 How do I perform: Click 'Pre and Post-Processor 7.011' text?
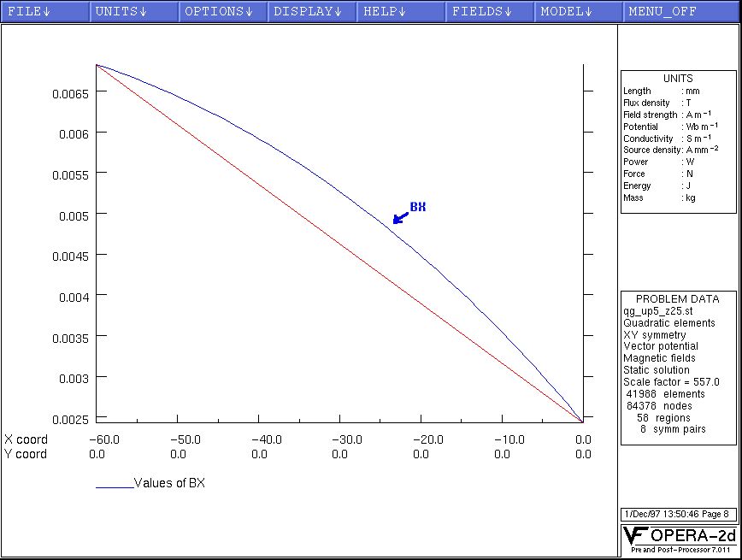click(x=680, y=550)
